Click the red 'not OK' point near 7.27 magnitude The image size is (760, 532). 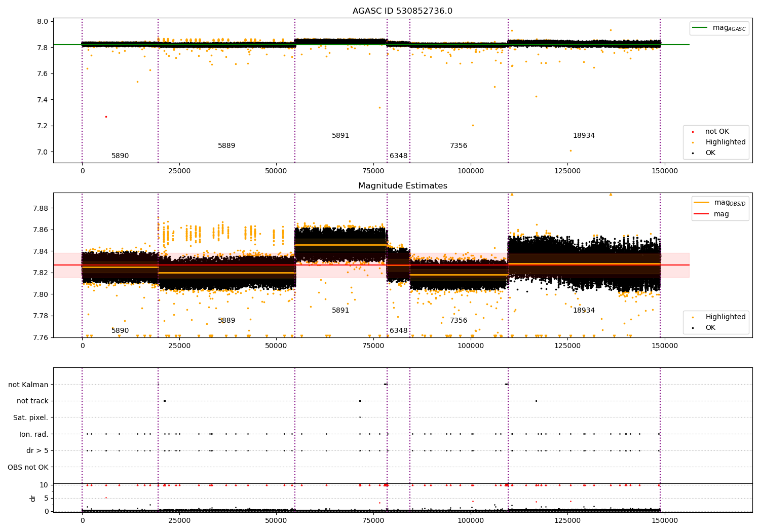[106, 117]
